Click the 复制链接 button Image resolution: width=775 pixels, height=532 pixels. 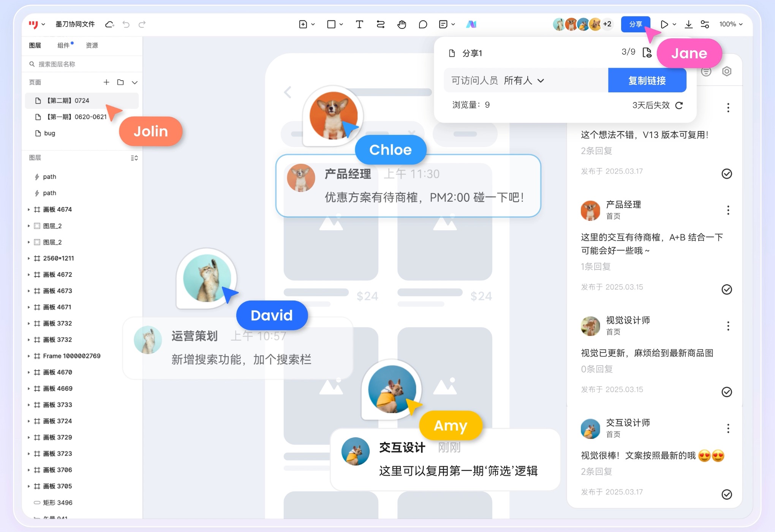647,80
